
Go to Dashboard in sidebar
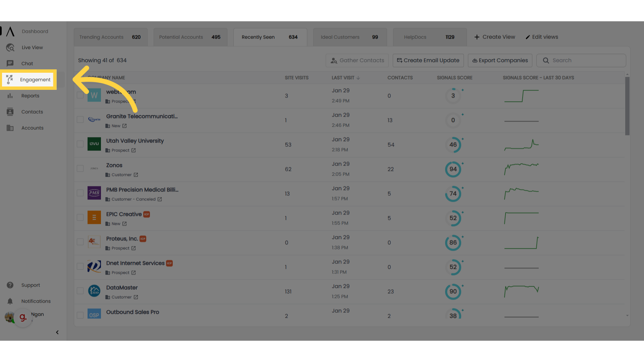pyautogui.click(x=35, y=32)
